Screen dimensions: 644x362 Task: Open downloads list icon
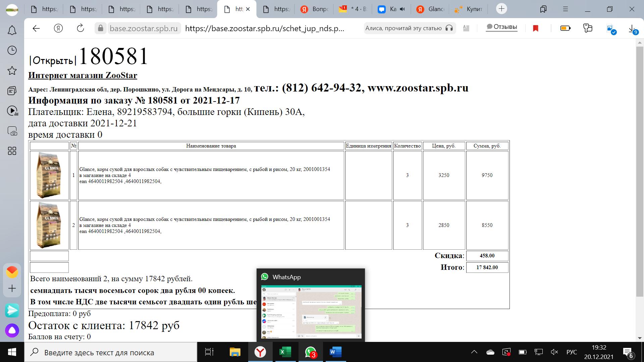[x=633, y=29]
